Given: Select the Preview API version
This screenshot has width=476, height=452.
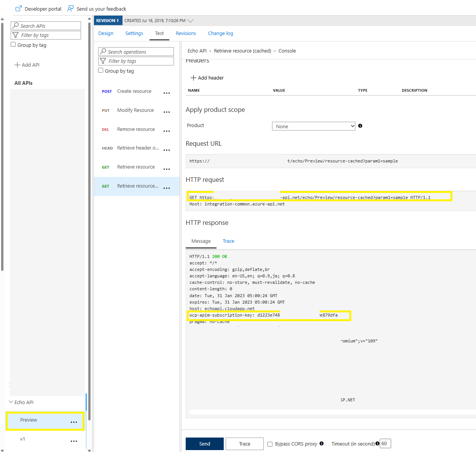Looking at the screenshot, I should click(45, 421).
